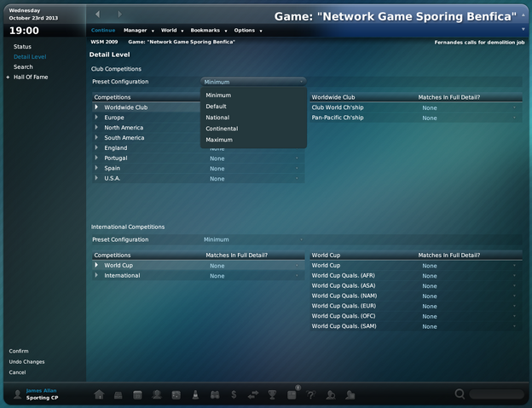
Task: Open the World menu
Action: coord(172,31)
